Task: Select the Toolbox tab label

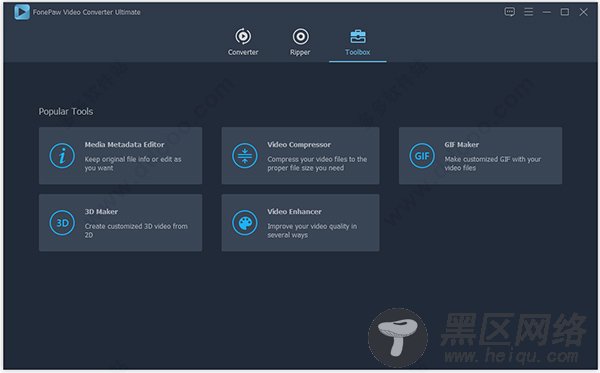Action: [358, 52]
